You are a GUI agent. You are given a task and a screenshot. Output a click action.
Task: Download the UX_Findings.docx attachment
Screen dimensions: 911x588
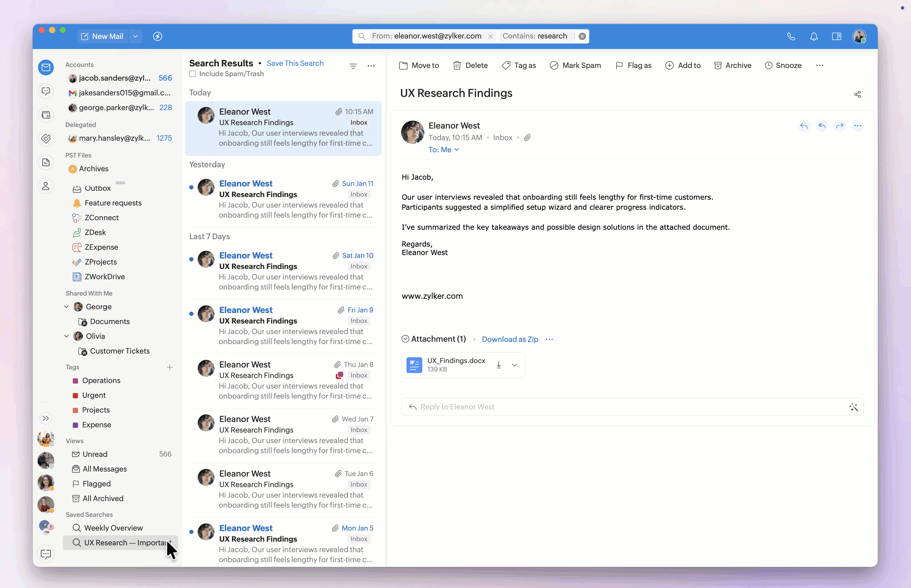coord(498,365)
